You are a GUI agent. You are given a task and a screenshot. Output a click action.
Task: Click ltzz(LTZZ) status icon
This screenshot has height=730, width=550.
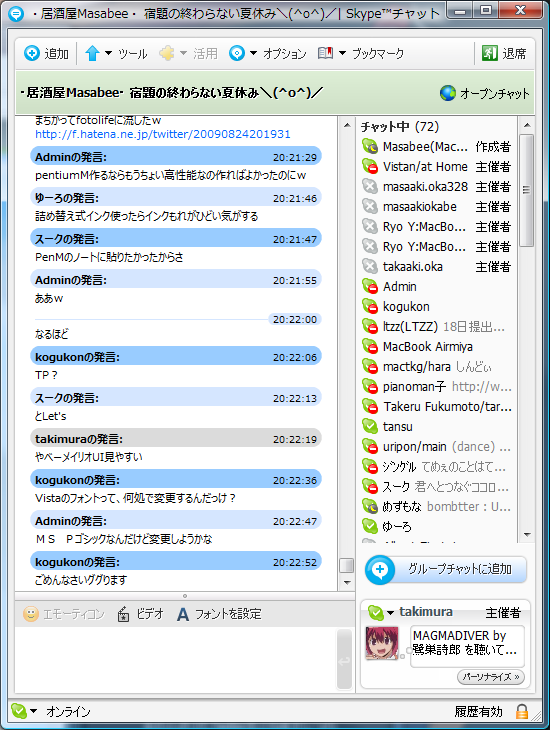[x=370, y=327]
